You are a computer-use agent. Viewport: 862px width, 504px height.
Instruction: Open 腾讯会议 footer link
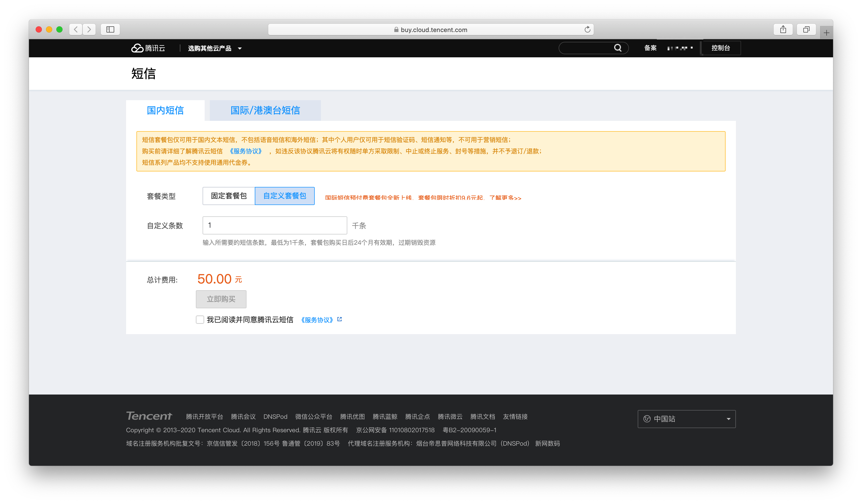(243, 416)
